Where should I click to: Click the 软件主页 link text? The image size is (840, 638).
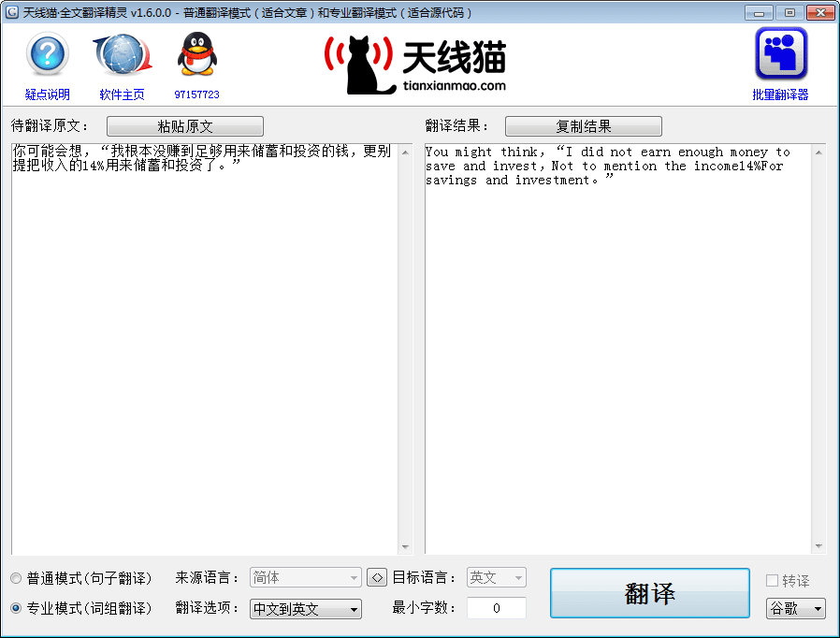tap(123, 94)
